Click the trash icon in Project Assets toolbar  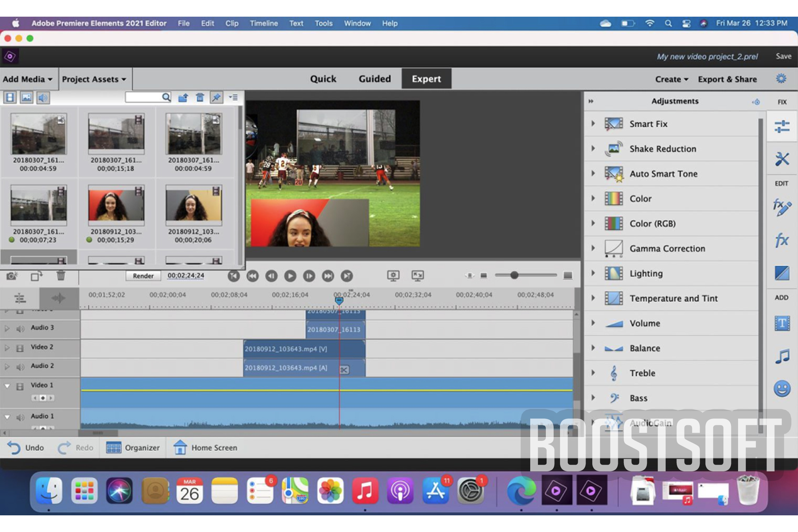[200, 98]
